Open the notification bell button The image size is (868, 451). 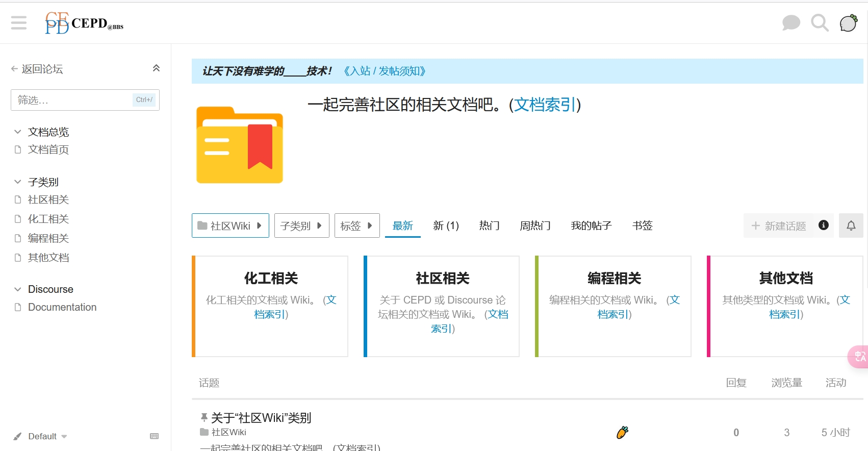(851, 225)
